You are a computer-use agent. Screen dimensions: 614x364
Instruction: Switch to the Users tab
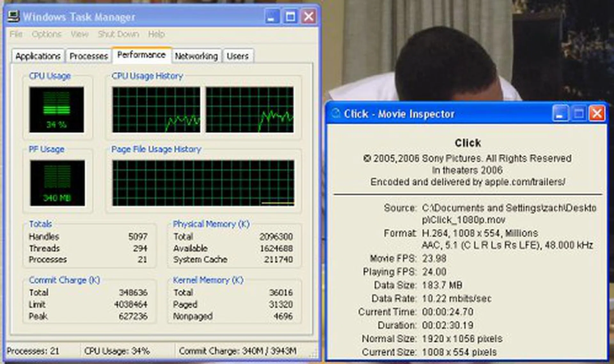coord(238,56)
